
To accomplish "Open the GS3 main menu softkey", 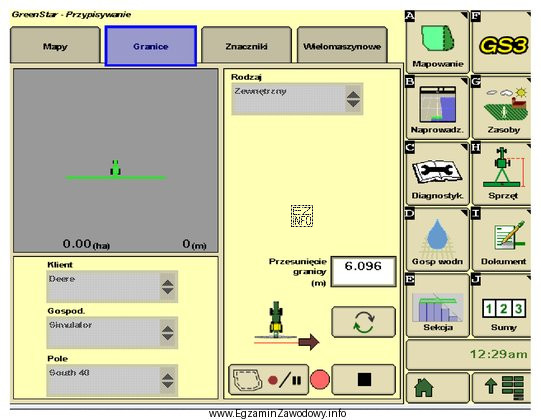I will (x=502, y=42).
